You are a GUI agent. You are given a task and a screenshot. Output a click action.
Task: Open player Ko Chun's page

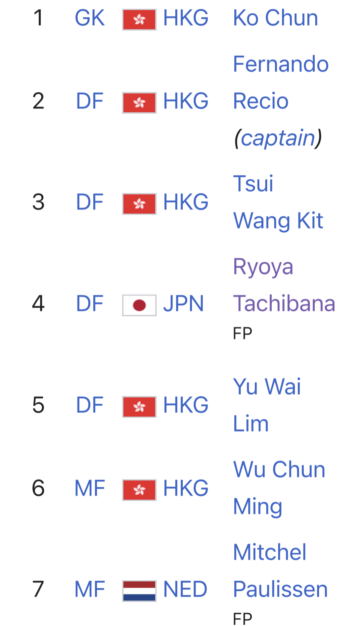coord(275,18)
